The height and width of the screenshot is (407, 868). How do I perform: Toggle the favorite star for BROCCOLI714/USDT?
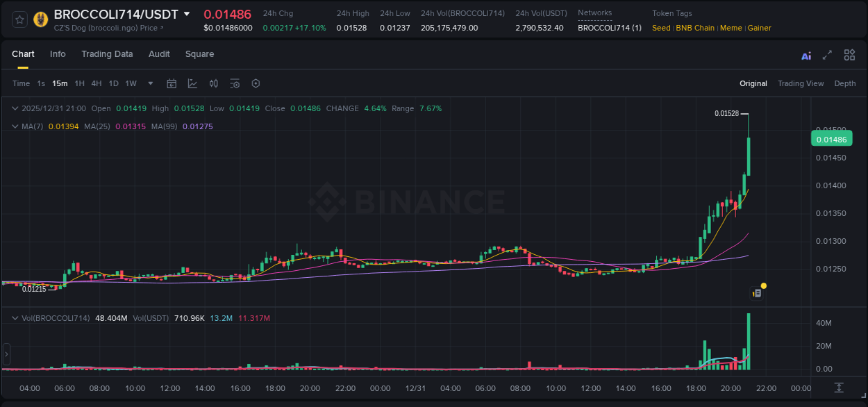19,19
